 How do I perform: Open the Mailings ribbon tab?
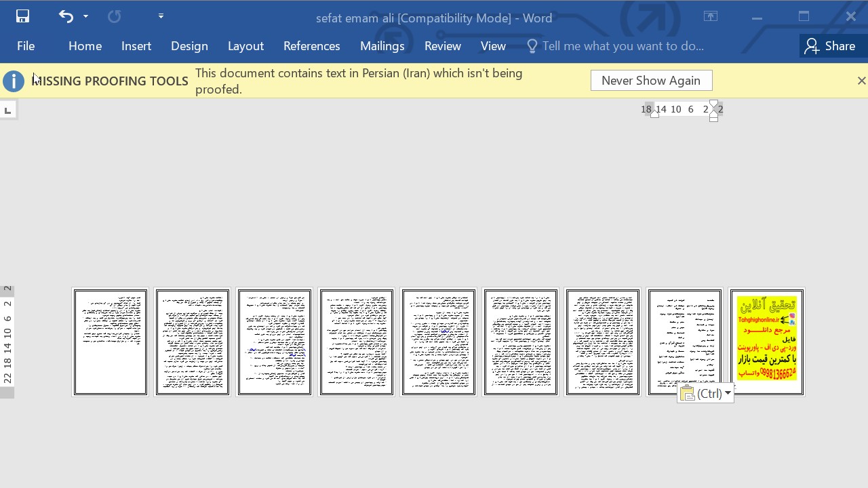point(382,46)
